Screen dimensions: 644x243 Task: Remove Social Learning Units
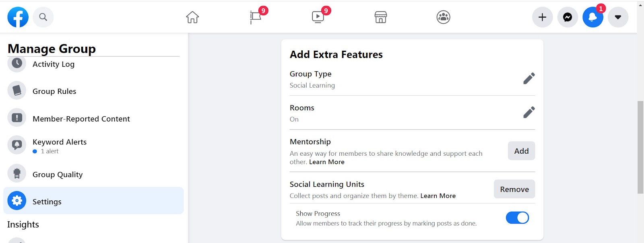[x=514, y=189]
